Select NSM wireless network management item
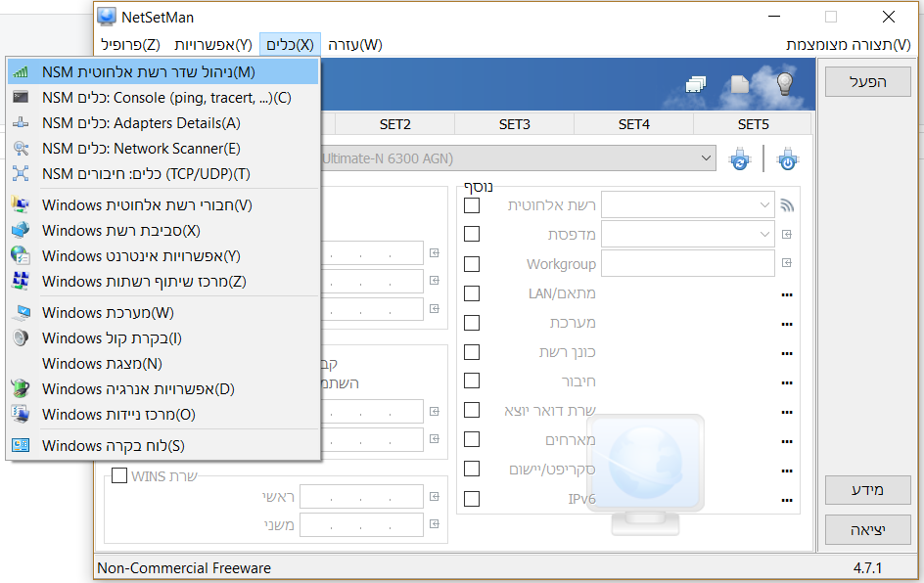The width and height of the screenshot is (924, 583). pos(163,72)
